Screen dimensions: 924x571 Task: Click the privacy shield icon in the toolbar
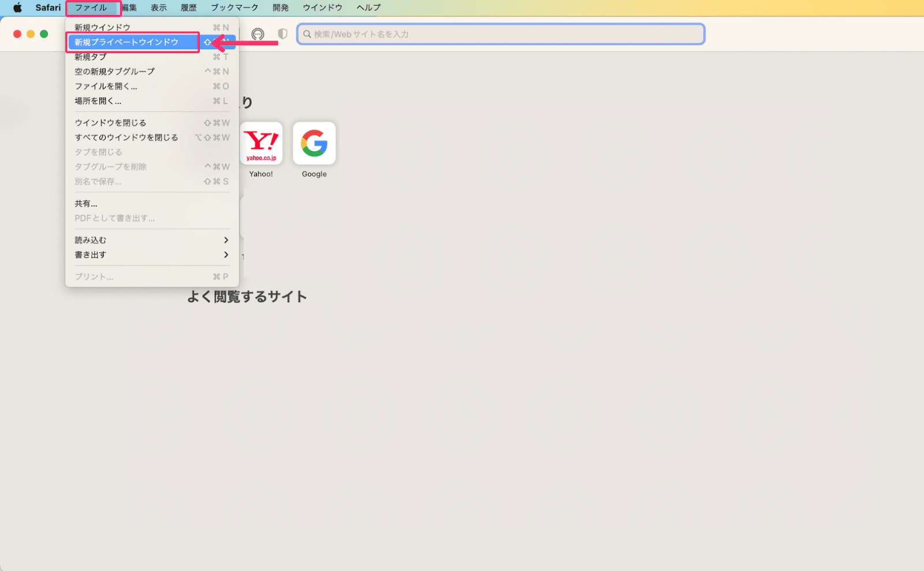[x=282, y=34]
